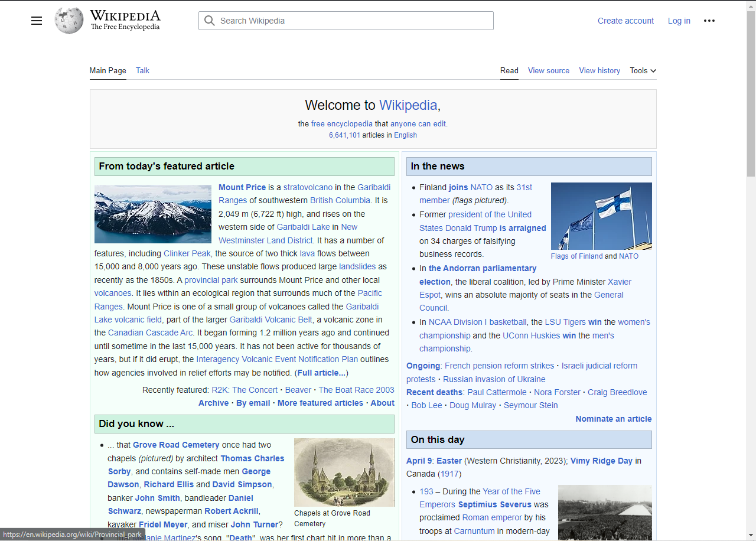Open the On this day crowd photo
756x541 pixels.
click(605, 513)
